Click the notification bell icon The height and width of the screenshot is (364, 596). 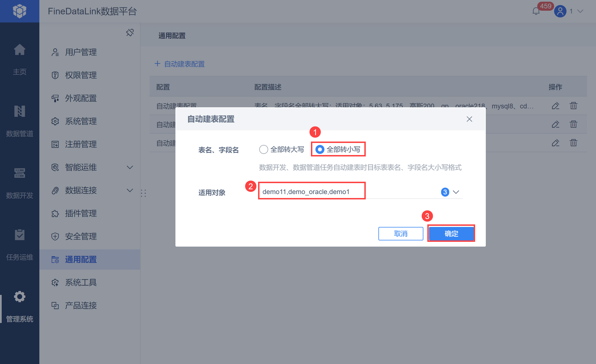coord(536,11)
